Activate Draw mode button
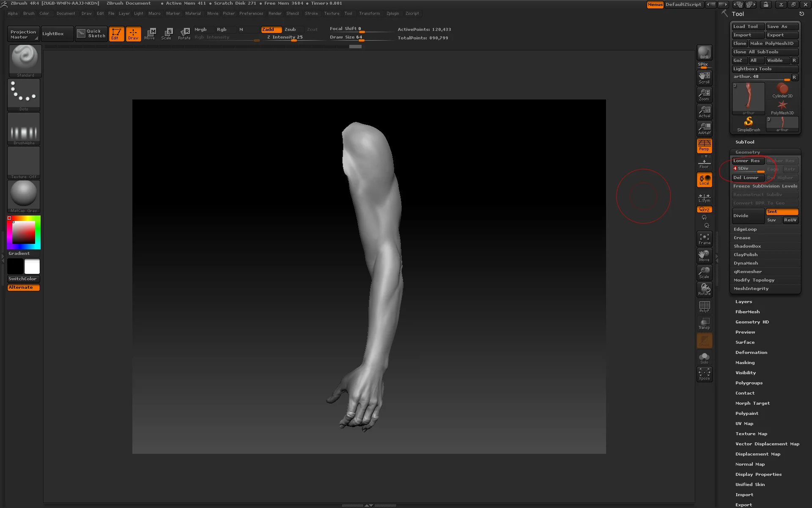812x508 pixels. pyautogui.click(x=133, y=34)
